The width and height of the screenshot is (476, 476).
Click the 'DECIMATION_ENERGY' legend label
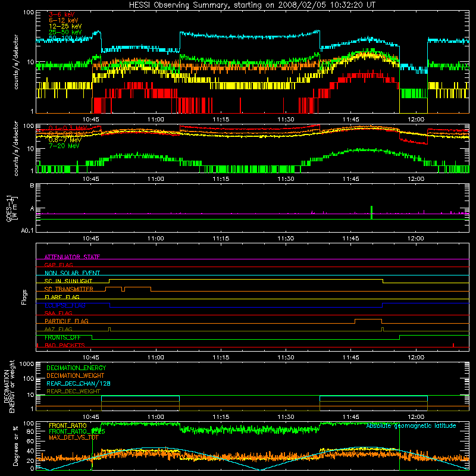click(76, 368)
